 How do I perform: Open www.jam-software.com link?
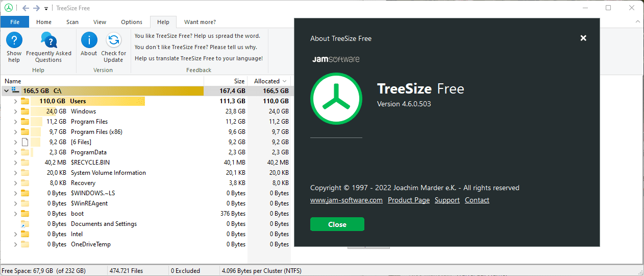(346, 200)
